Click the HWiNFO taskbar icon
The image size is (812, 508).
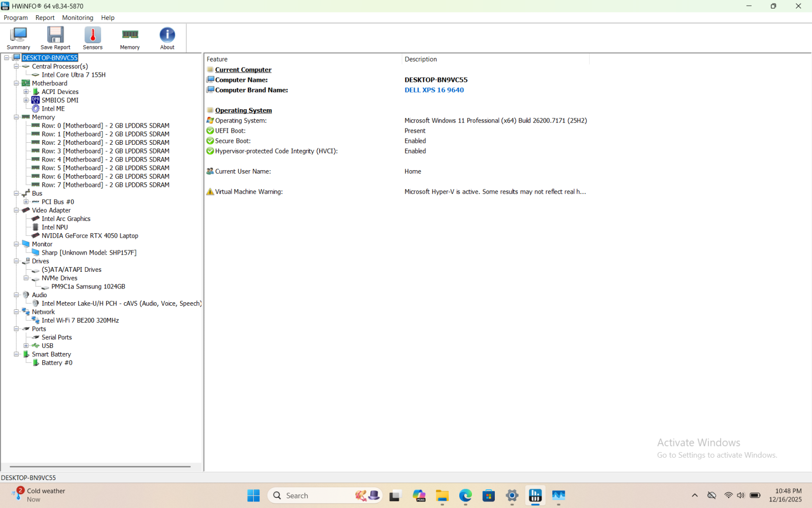click(535, 495)
